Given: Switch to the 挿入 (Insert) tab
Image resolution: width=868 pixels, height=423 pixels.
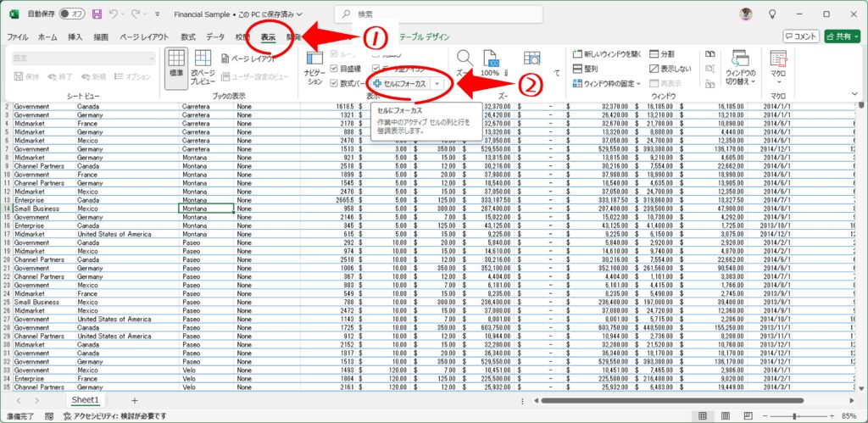Looking at the screenshot, I should click(x=75, y=37).
